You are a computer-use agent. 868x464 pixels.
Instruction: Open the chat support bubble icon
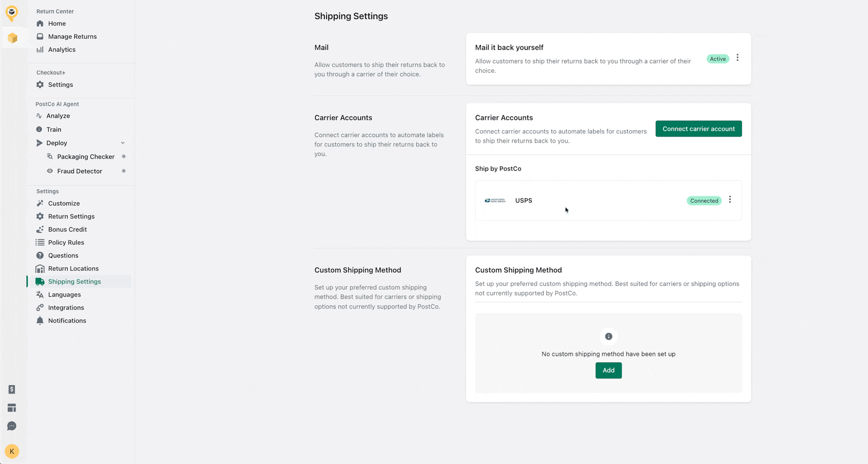click(x=12, y=426)
